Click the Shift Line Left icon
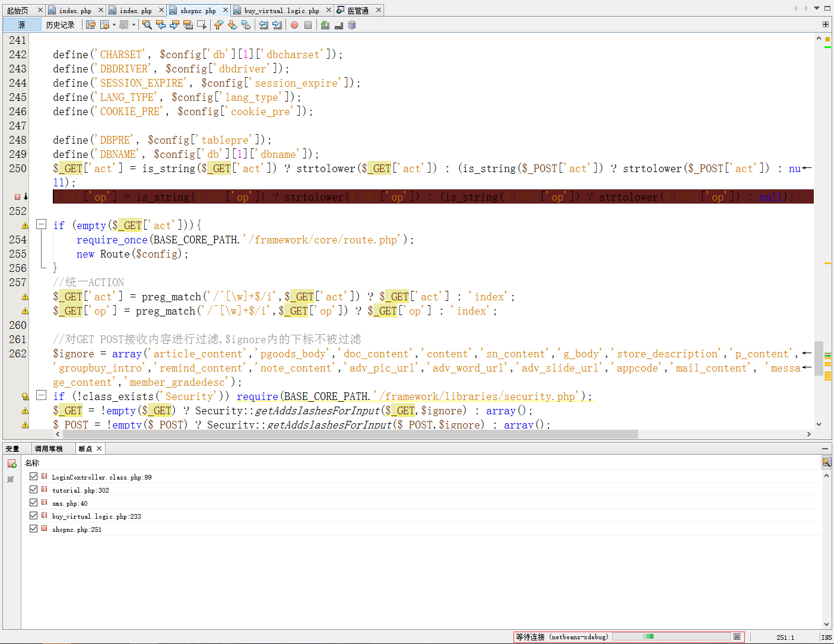834x644 pixels. coord(264,25)
